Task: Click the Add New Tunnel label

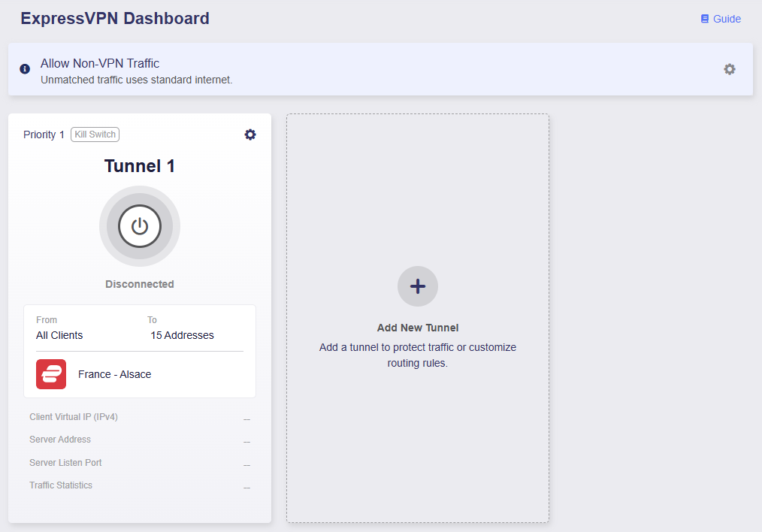Action: click(418, 328)
